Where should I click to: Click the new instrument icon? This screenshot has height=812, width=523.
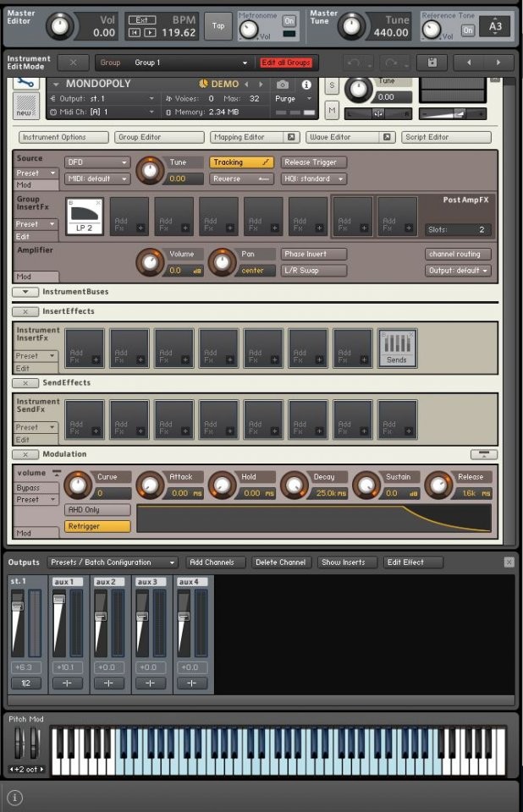(26, 106)
